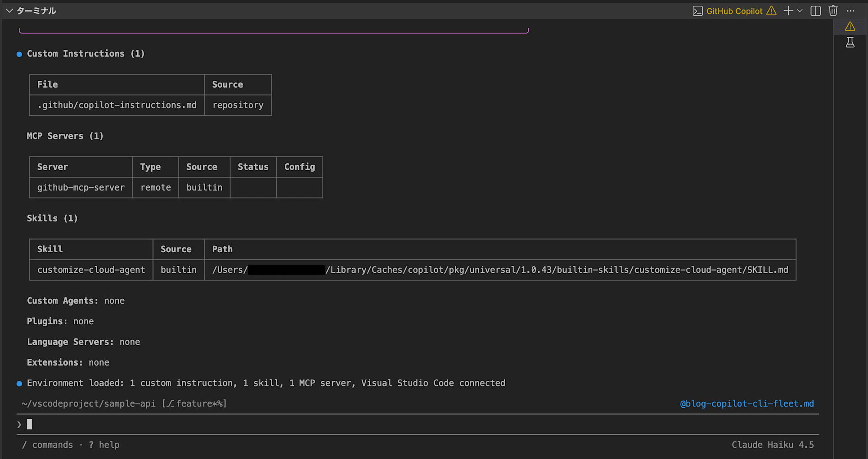Click the ~/vscodeproject/sample-api path text
This screenshot has height=459, width=868.
(89, 404)
